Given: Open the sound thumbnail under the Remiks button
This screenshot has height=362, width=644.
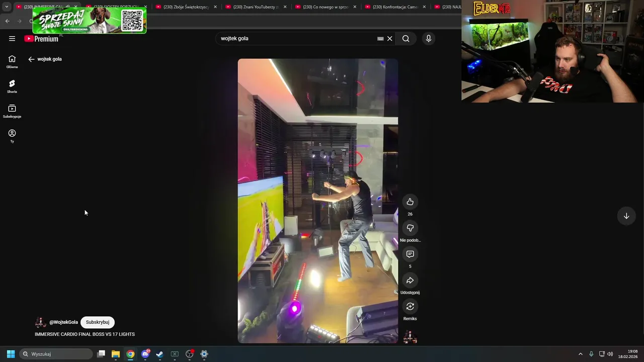Looking at the screenshot, I should [x=410, y=337].
